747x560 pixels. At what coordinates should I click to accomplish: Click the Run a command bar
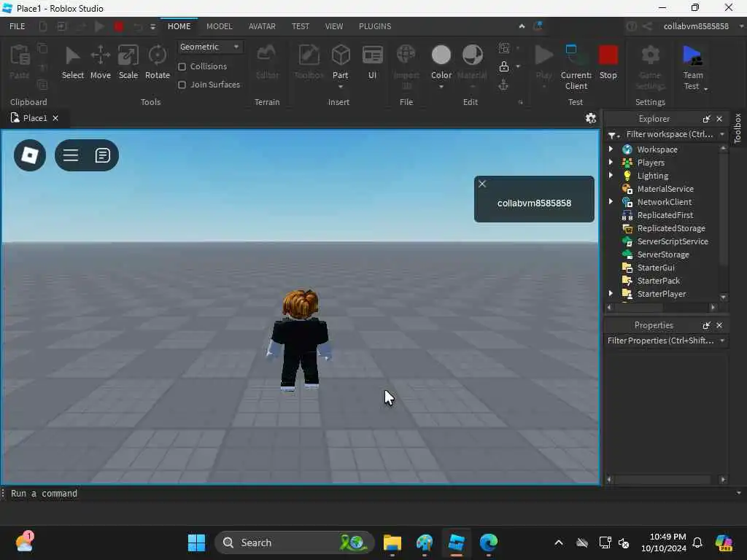371,494
